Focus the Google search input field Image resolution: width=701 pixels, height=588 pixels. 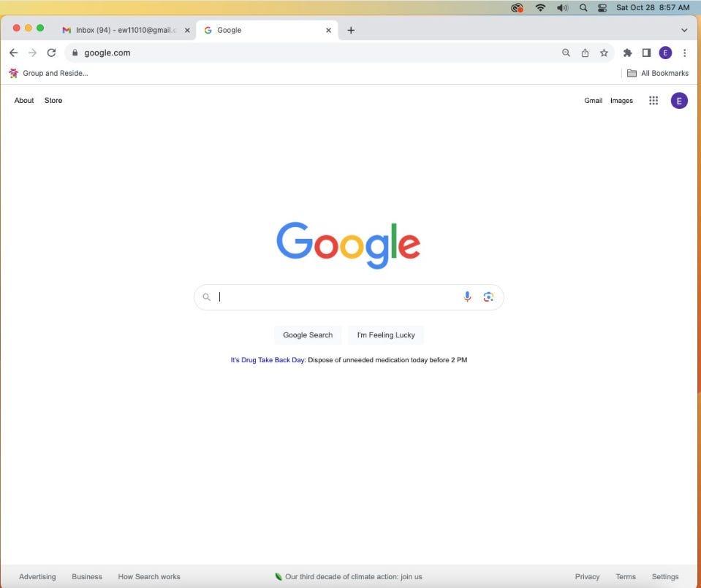(x=338, y=297)
